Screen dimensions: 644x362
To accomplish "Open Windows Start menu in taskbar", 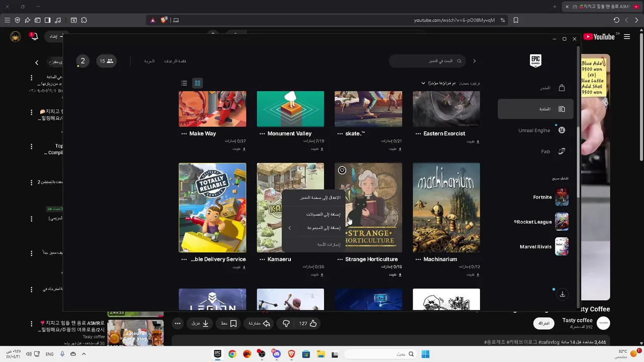I will tap(425, 354).
